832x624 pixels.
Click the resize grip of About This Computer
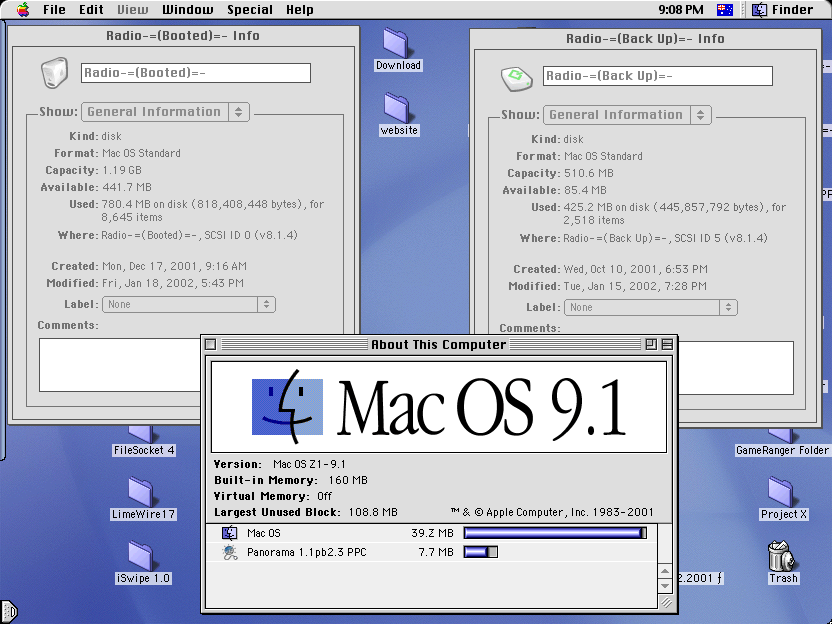[665, 602]
